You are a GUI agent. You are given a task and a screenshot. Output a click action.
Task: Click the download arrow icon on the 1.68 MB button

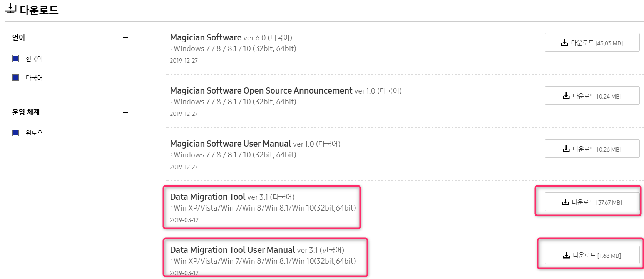pyautogui.click(x=566, y=255)
